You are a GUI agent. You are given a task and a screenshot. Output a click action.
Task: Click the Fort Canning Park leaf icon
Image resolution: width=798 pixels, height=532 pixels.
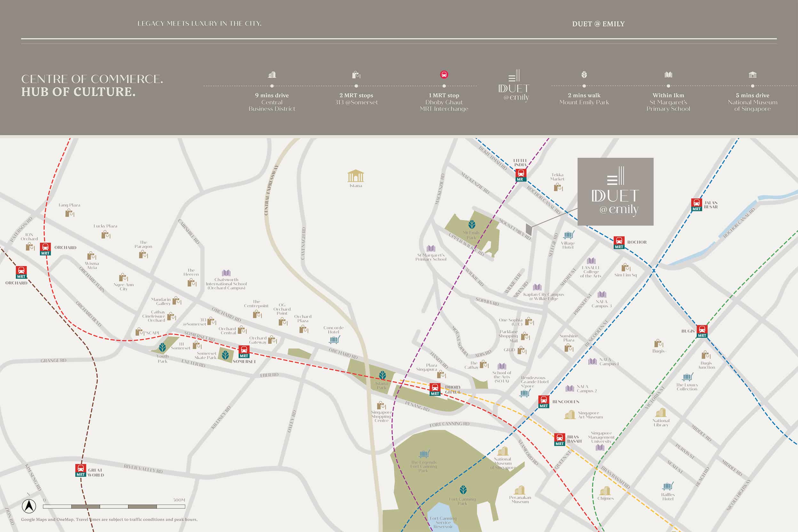[x=463, y=489]
